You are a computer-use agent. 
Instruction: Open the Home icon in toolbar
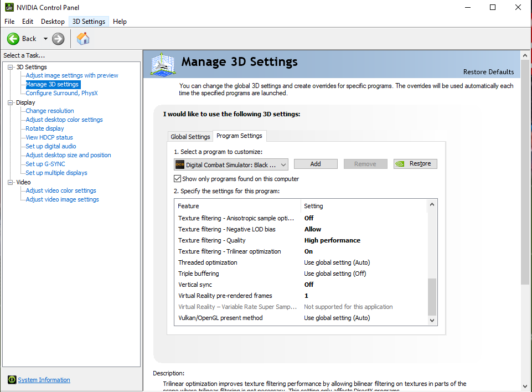click(83, 39)
